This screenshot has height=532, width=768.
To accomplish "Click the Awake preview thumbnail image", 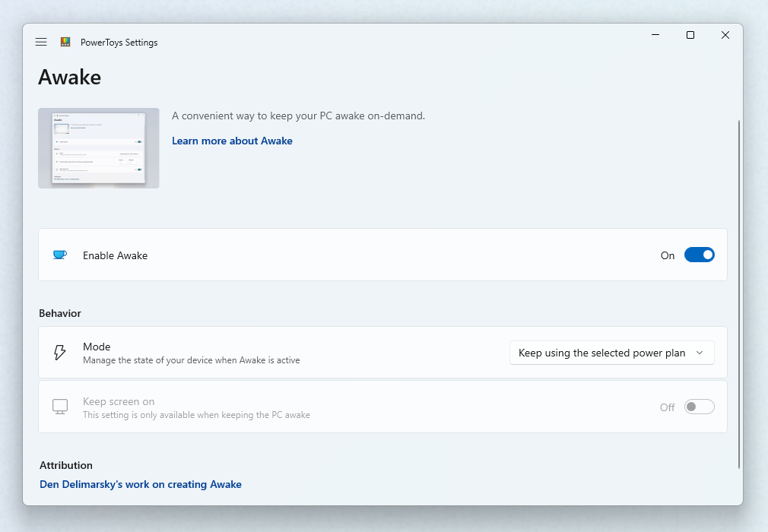I will click(98, 147).
